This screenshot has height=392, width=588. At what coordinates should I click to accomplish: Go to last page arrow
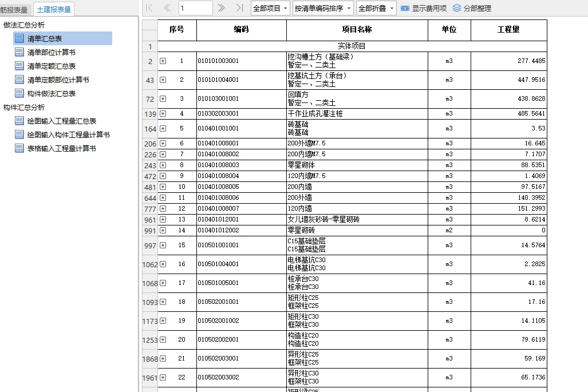click(x=239, y=8)
